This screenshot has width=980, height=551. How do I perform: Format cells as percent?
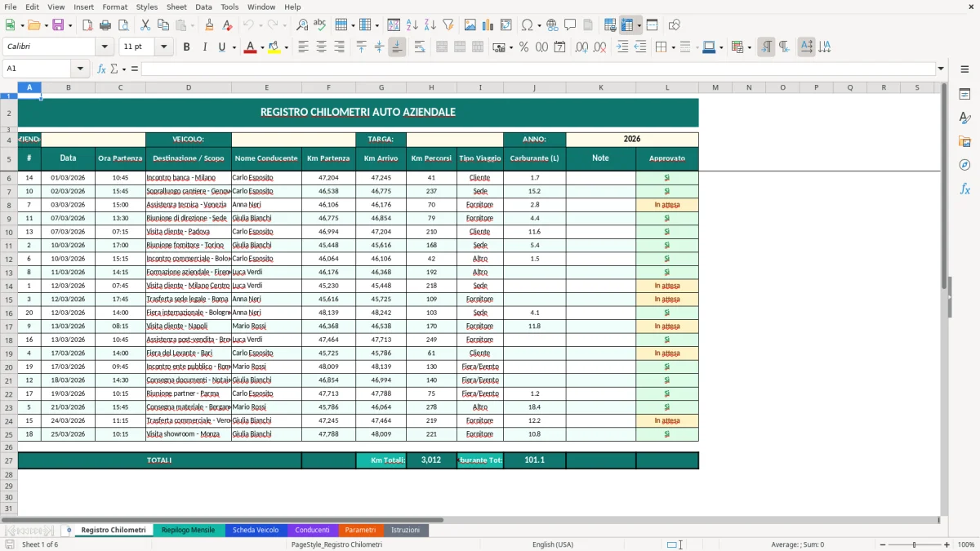pyautogui.click(x=523, y=47)
